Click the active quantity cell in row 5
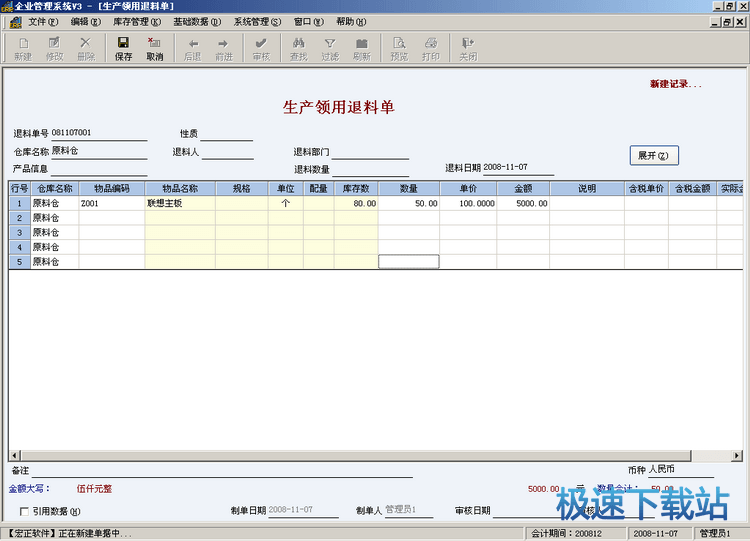750x541 pixels. (x=409, y=262)
